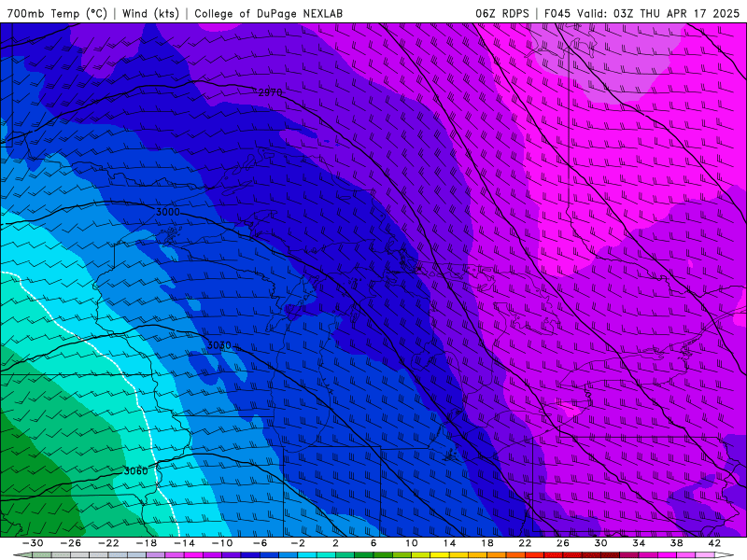Click the 26 colorbar tick label
Screen dimensions: 747x560
click(x=563, y=543)
